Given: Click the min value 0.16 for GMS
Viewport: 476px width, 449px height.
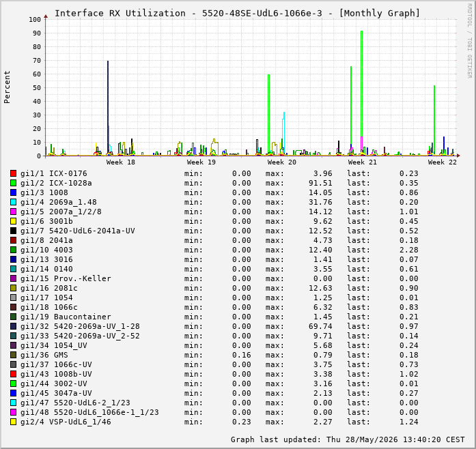Looking at the screenshot, I should click(242, 355).
